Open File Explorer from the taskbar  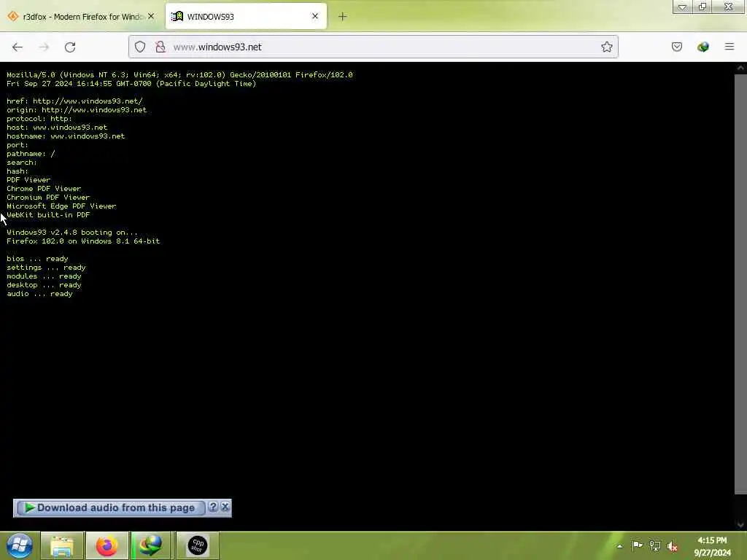pos(63,545)
